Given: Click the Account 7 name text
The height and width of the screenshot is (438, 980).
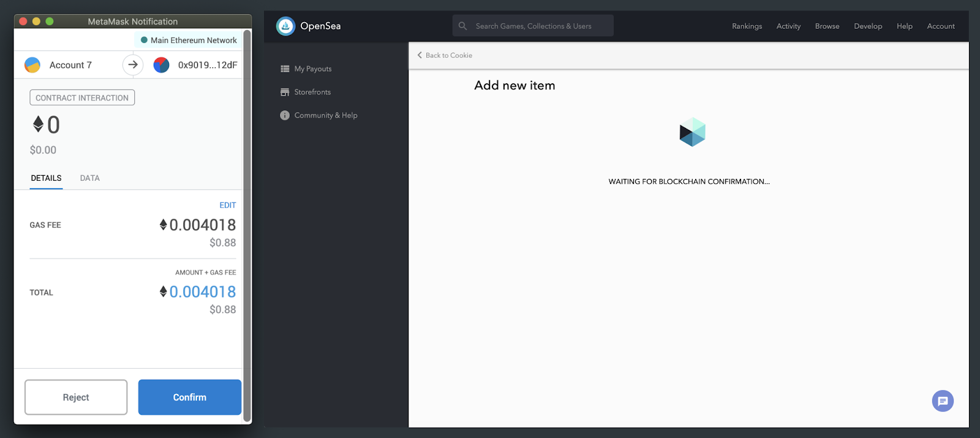Looking at the screenshot, I should pyautogui.click(x=70, y=65).
